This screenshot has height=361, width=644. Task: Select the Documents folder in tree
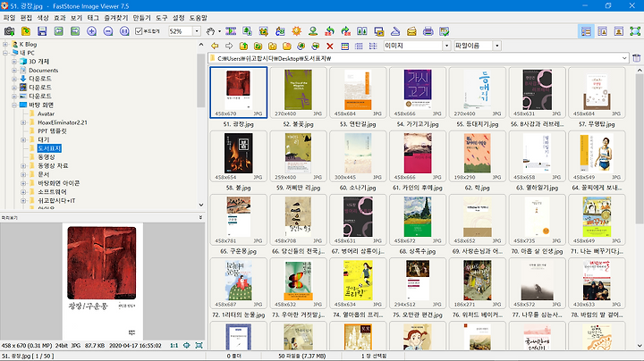coord(43,71)
